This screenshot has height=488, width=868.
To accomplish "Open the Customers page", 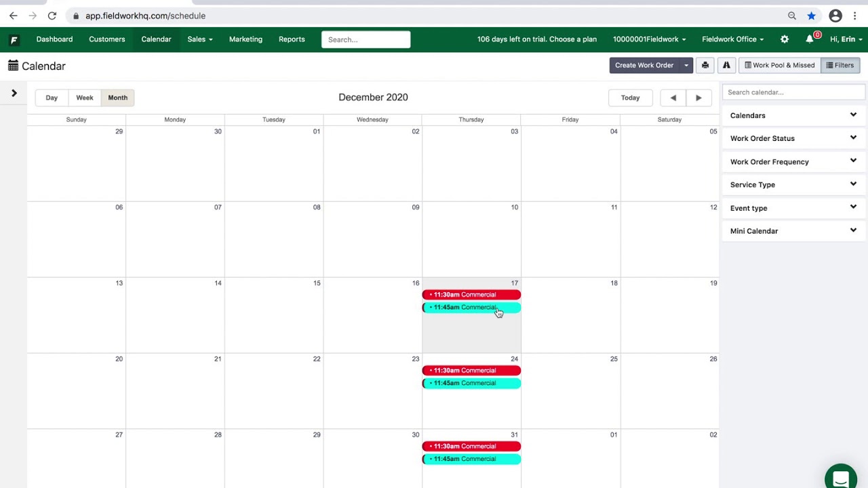I will [107, 39].
